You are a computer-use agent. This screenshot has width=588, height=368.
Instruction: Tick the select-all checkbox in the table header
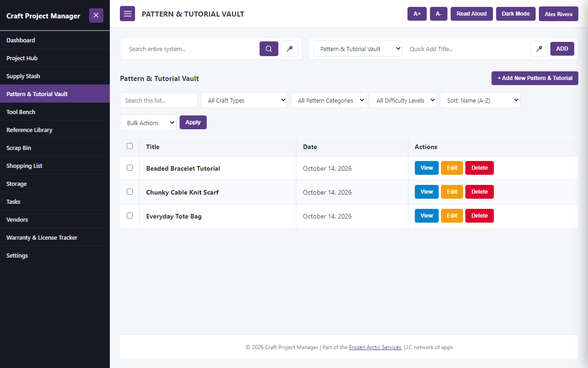click(x=130, y=146)
